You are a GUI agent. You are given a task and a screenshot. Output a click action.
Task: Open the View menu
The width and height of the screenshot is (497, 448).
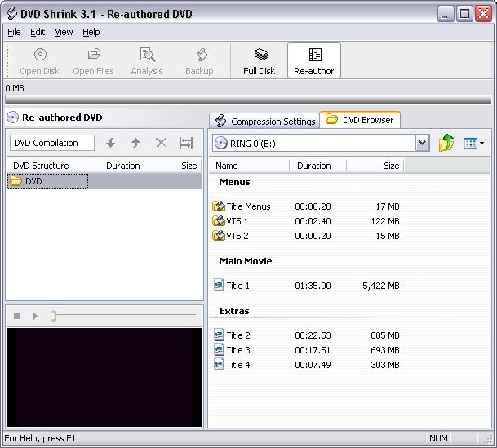tap(64, 32)
